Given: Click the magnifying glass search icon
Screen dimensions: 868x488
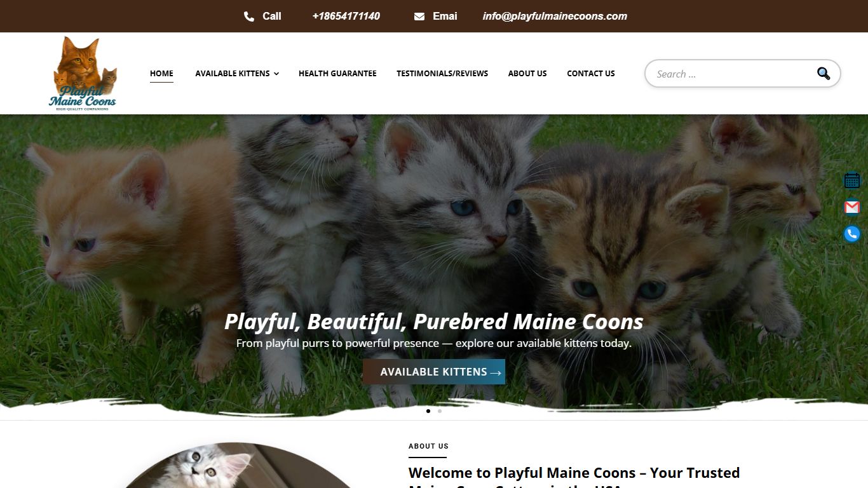Looking at the screenshot, I should (824, 74).
